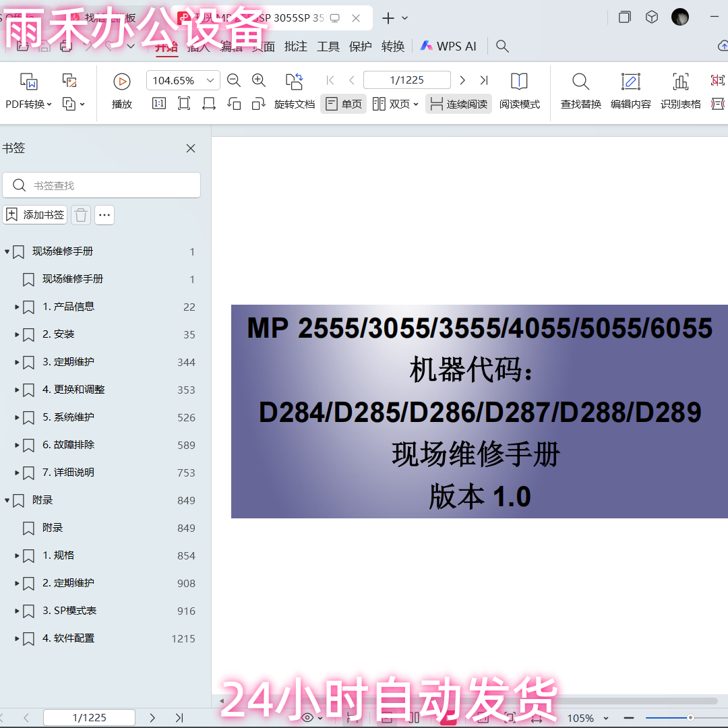728x728 pixels.
Task: Click the bottom status bar page field 1/1225
Action: 89,718
